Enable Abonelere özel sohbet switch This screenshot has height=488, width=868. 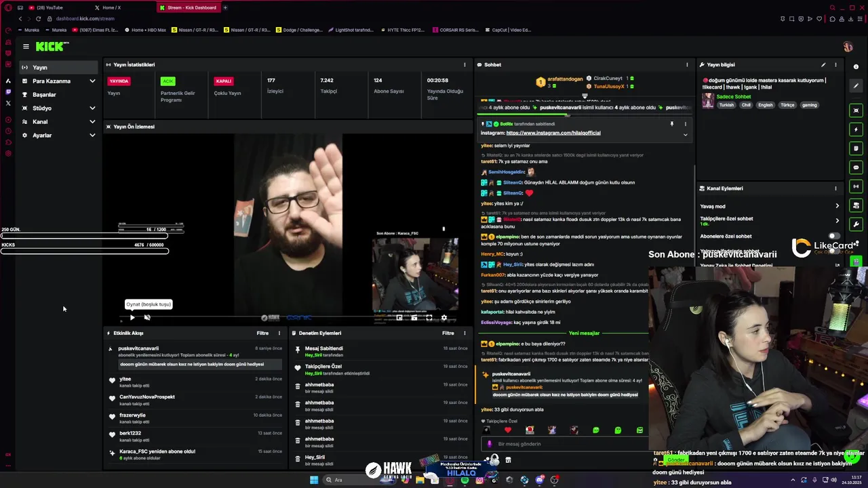click(834, 237)
